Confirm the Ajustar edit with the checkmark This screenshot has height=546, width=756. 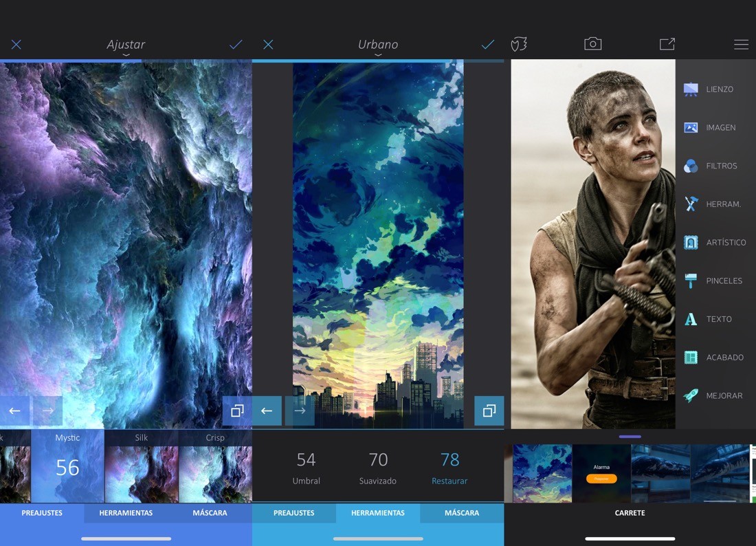point(236,45)
